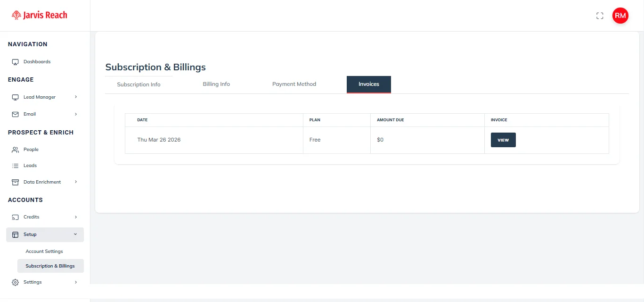This screenshot has width=644, height=302.
Task: Open the Credits icon under Accounts
Action: tap(15, 217)
